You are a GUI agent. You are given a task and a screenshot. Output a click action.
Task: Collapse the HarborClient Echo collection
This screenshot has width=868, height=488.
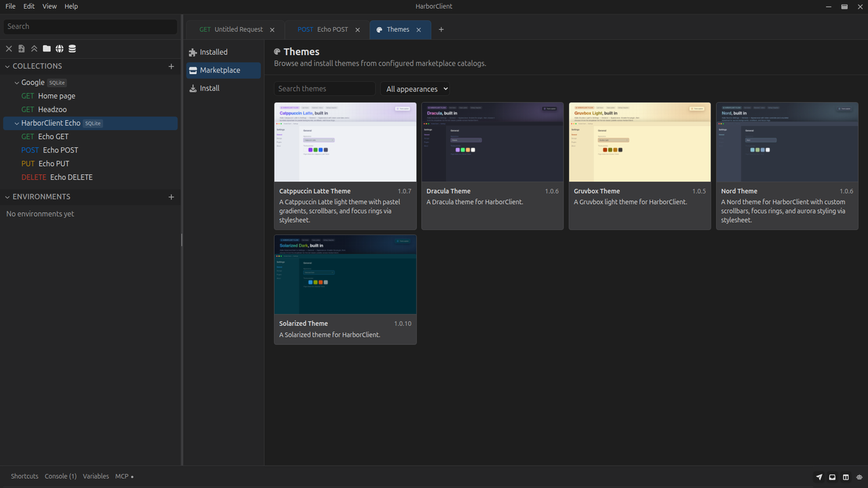(x=17, y=123)
